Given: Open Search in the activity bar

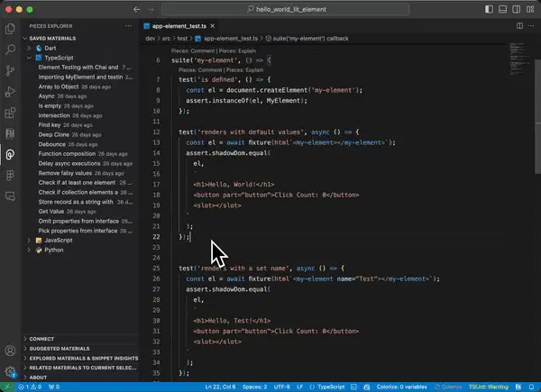Looking at the screenshot, I should pos(10,50).
